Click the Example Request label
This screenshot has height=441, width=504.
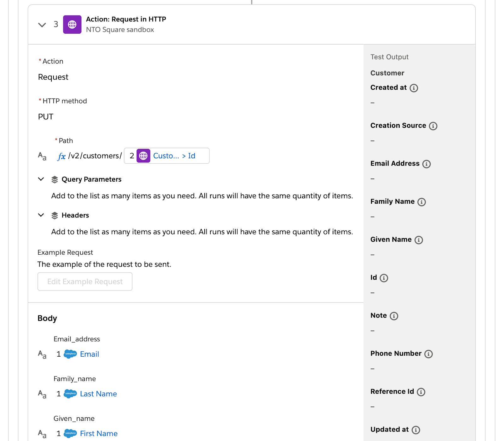(x=65, y=252)
